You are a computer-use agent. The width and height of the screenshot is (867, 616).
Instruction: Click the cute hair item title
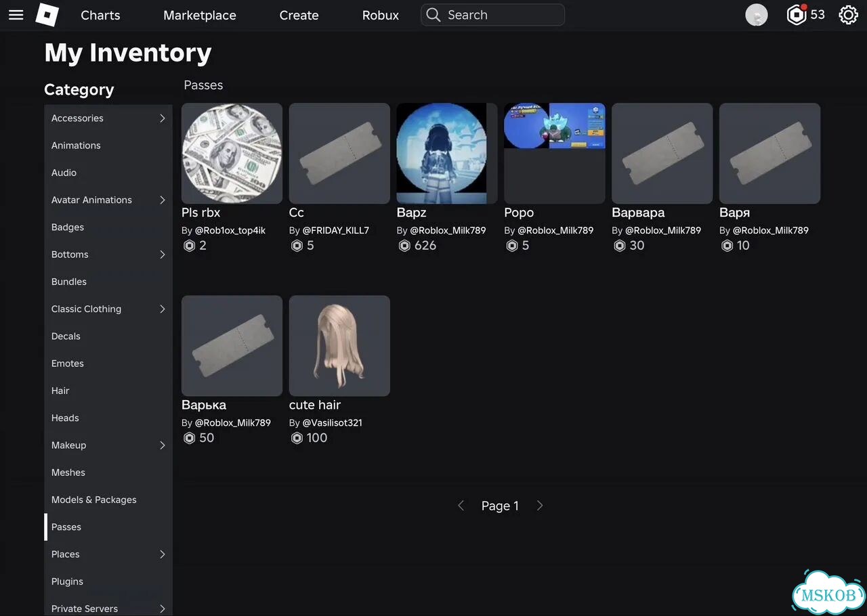point(315,405)
